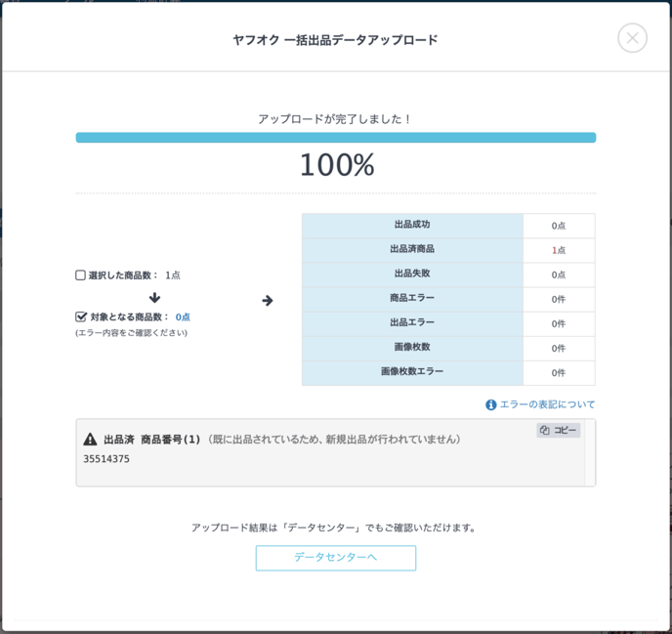Click the 出品済 商品番号(1) heading
Image resolution: width=672 pixels, height=634 pixels.
[x=152, y=439]
